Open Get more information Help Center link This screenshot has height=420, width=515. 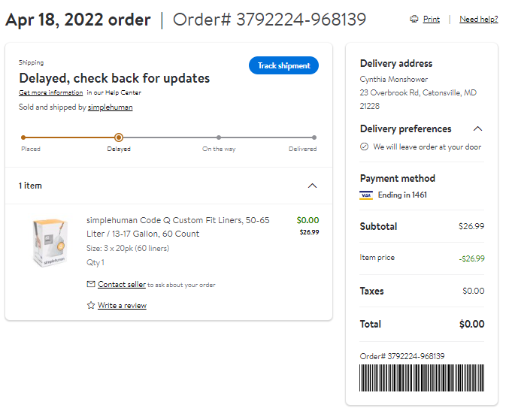[51, 92]
